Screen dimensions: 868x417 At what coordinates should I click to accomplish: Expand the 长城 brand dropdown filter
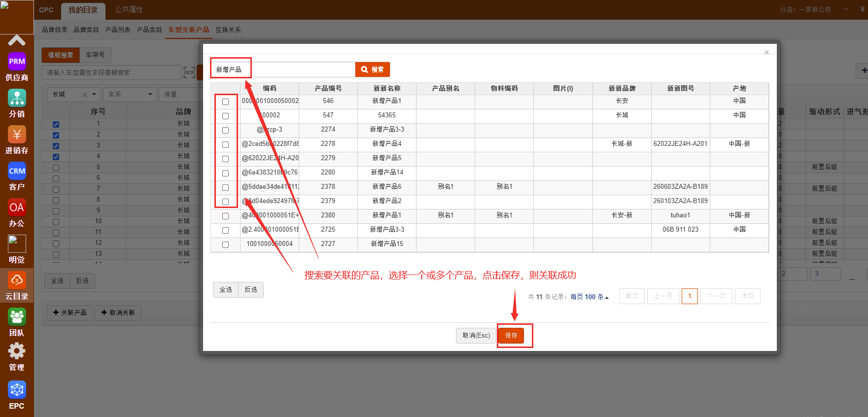pos(94,94)
